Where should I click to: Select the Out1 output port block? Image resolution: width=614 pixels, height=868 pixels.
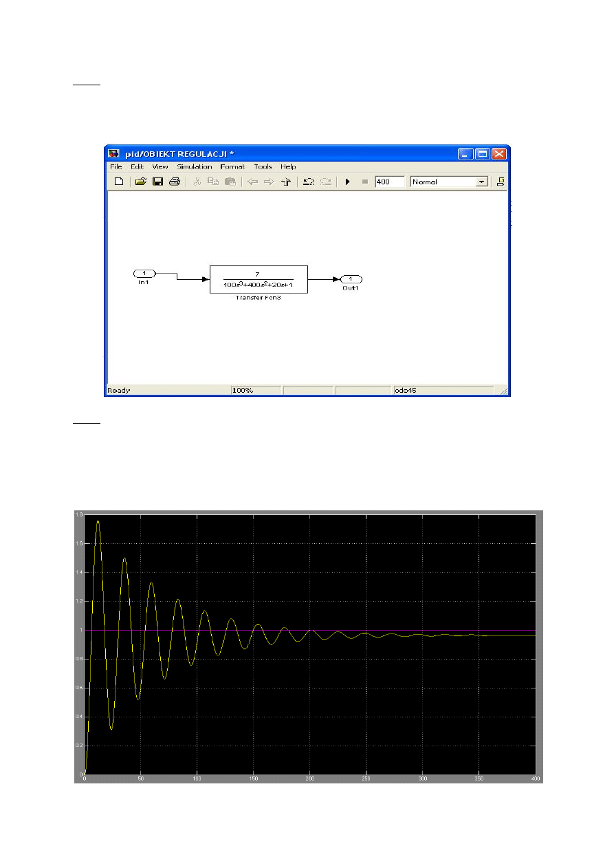coord(351,279)
